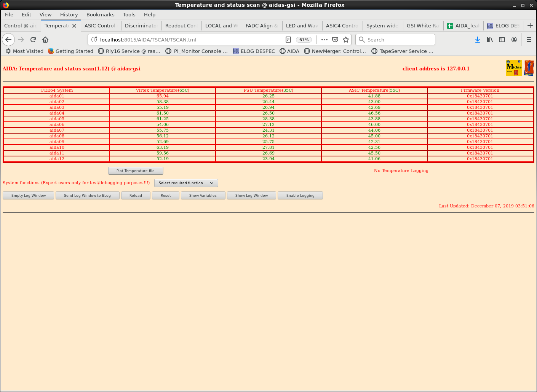The width and height of the screenshot is (537, 392).
Task: Open the Library bookshelf icon
Action: pyautogui.click(x=490, y=40)
